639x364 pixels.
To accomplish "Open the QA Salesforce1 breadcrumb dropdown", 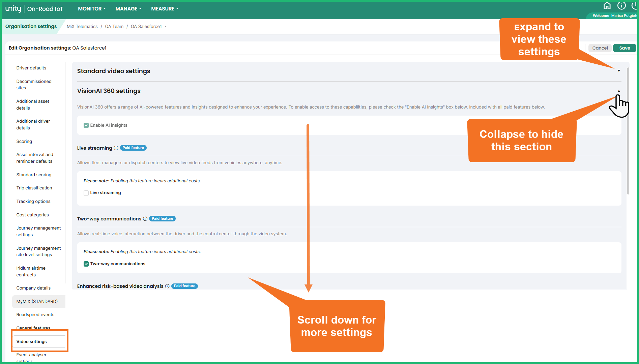I will (166, 26).
